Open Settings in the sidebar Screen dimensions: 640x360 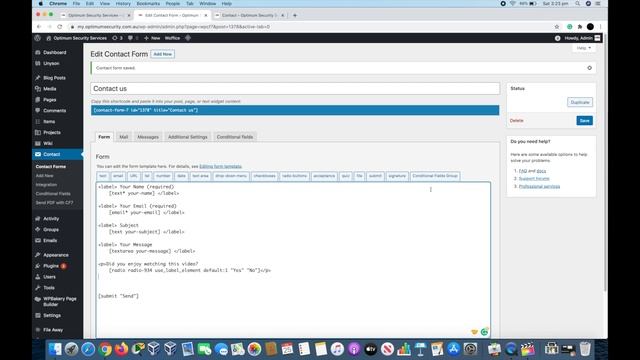pos(52,316)
